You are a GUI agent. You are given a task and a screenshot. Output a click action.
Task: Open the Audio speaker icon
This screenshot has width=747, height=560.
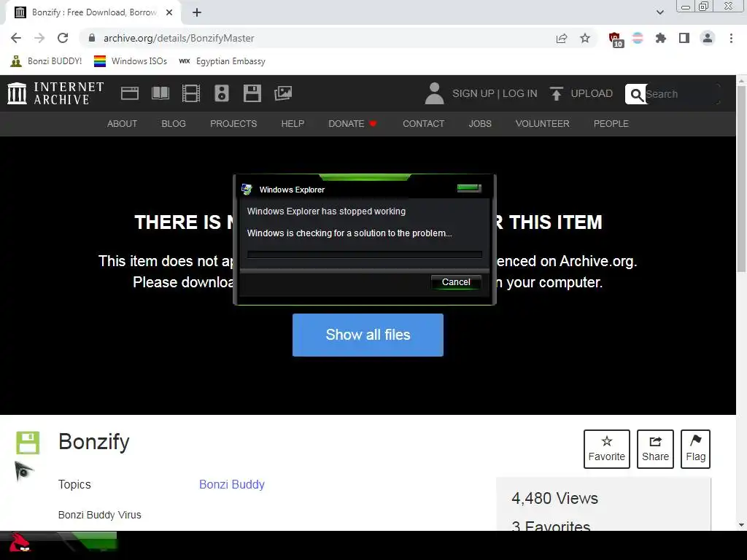tap(222, 93)
